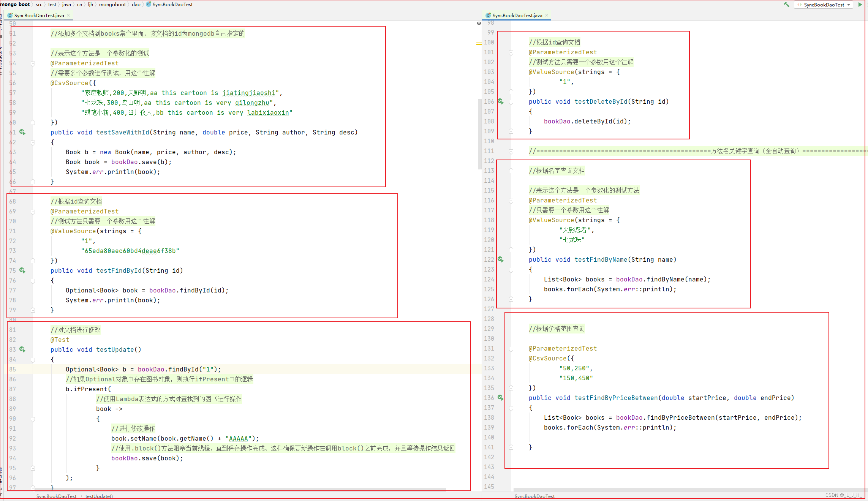Collapse the fold at line 123 testFindByName body
The width and height of the screenshot is (868, 501).
(x=511, y=270)
